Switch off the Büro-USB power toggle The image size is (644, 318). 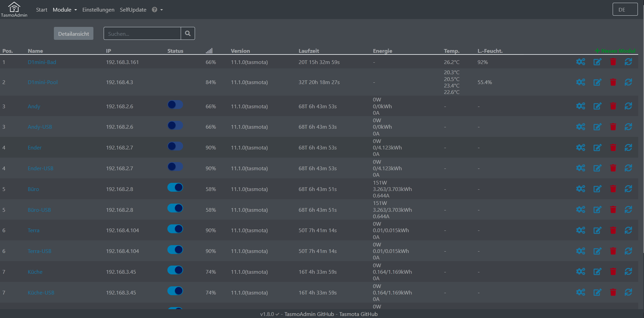pyautogui.click(x=175, y=208)
